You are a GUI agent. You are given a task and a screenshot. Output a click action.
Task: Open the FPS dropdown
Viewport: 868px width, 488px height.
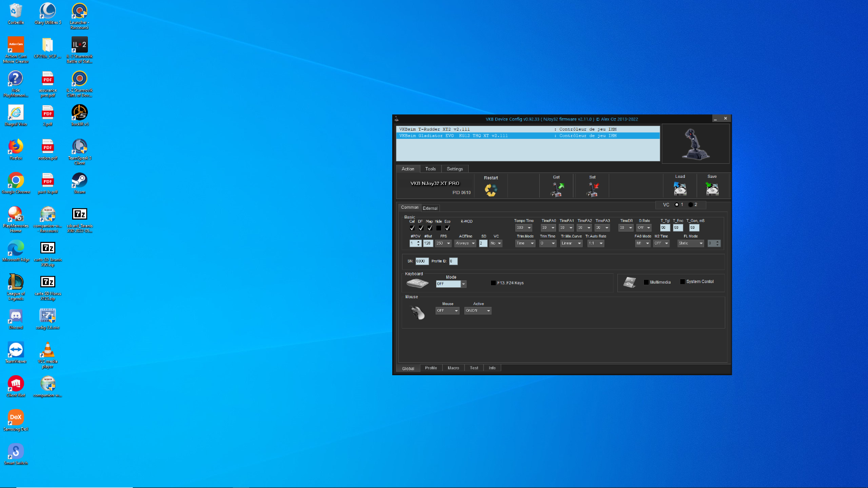444,243
